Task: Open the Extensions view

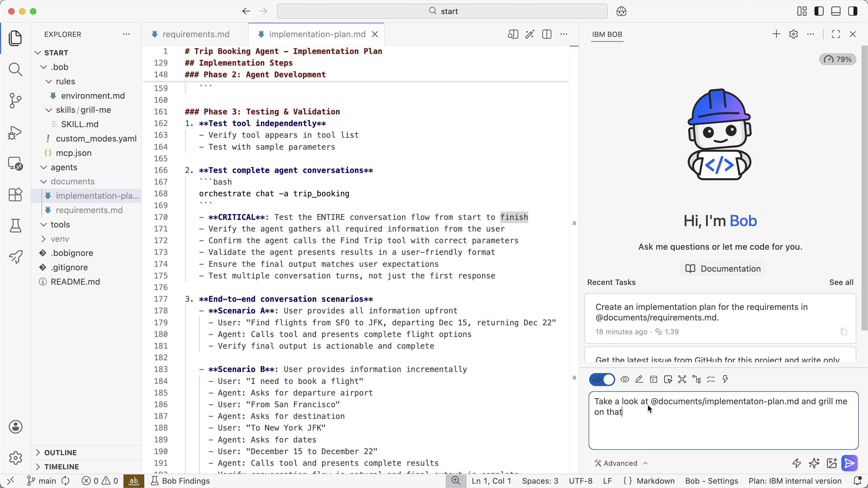Action: click(15, 195)
